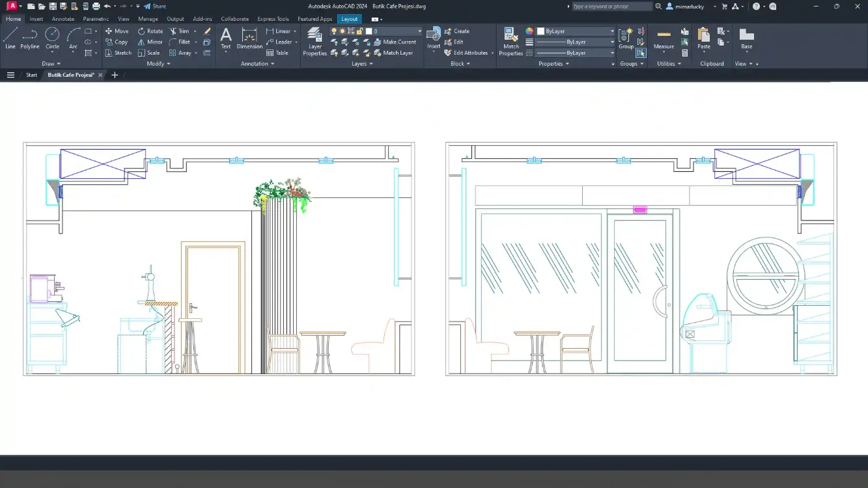Select the Text annotation tool
The width and height of the screenshot is (868, 488).
(x=226, y=38)
